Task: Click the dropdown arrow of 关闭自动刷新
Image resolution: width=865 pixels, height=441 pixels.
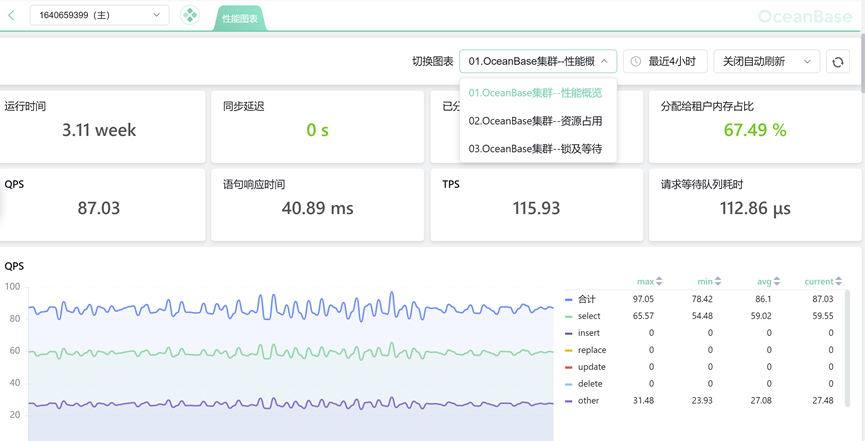Action: coord(808,62)
